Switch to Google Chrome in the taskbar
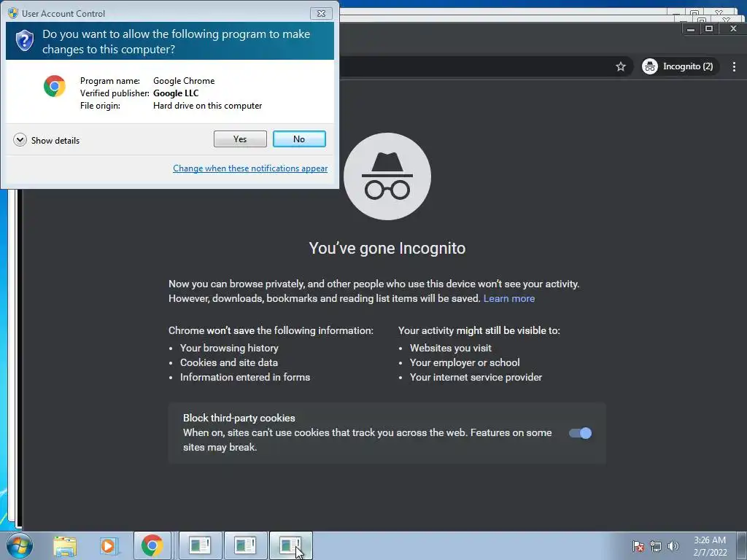 coord(152,545)
